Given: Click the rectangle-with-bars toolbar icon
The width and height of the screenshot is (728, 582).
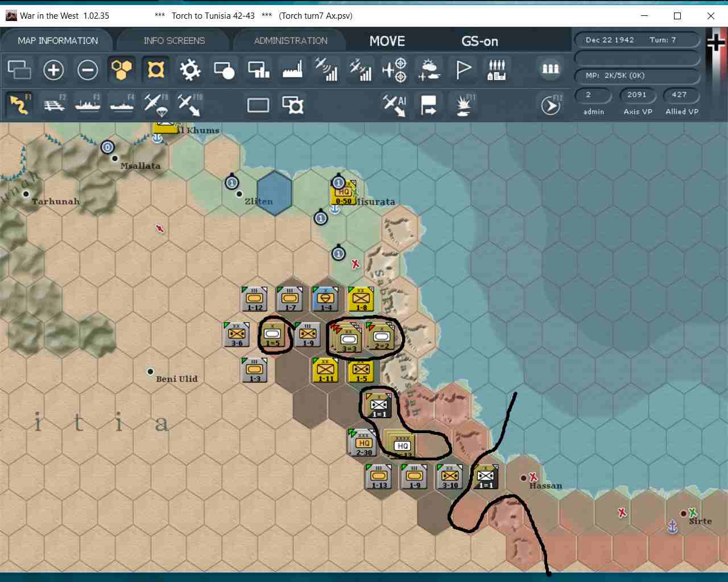Looking at the screenshot, I should click(259, 70).
